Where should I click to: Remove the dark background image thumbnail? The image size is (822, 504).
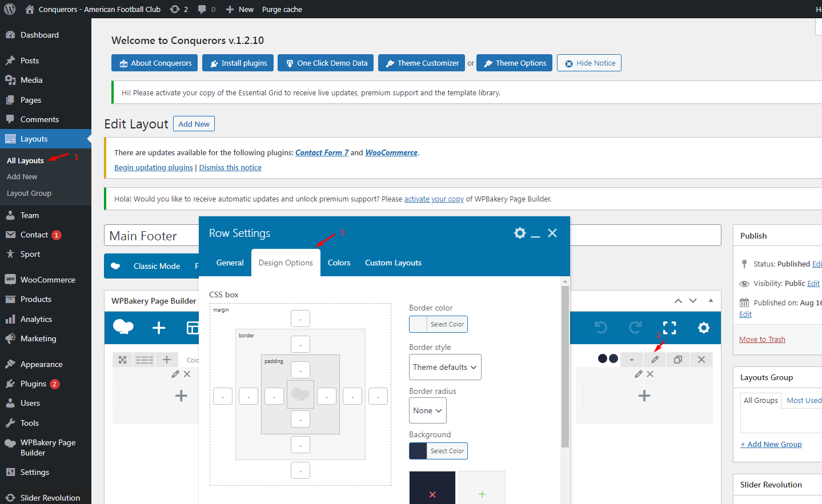[432, 494]
